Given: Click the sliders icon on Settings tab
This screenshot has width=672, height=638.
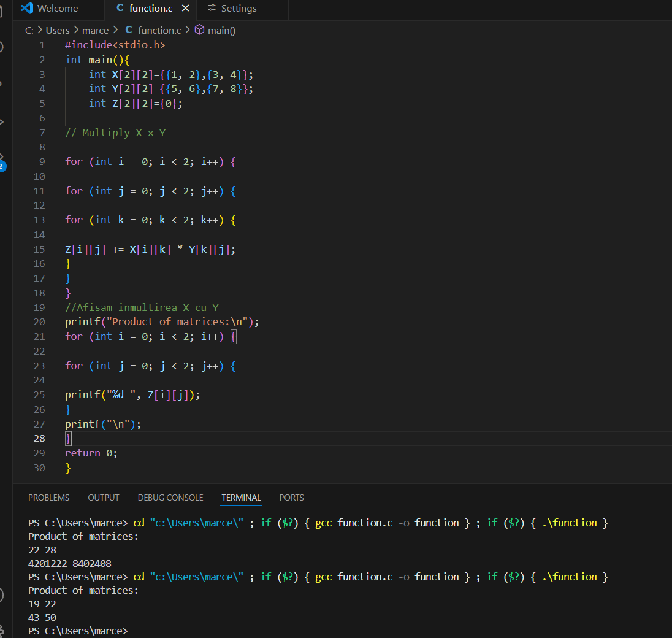Looking at the screenshot, I should [212, 8].
